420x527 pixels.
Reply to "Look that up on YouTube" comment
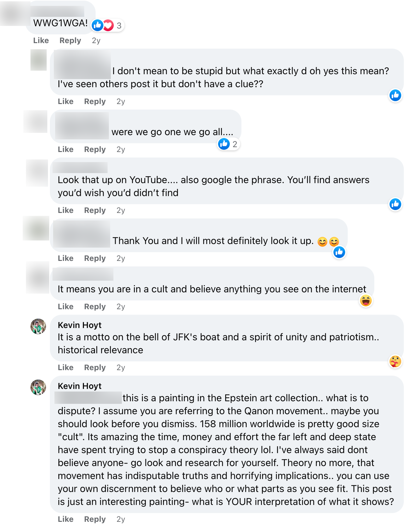point(95,210)
